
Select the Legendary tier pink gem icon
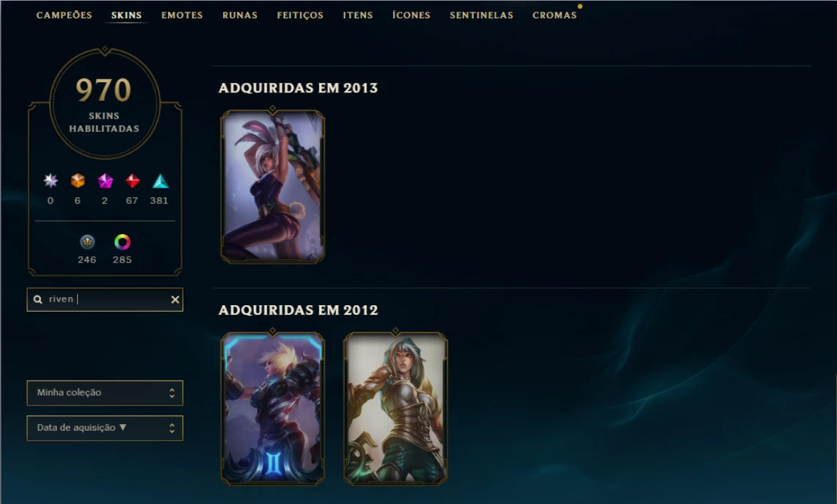click(105, 181)
